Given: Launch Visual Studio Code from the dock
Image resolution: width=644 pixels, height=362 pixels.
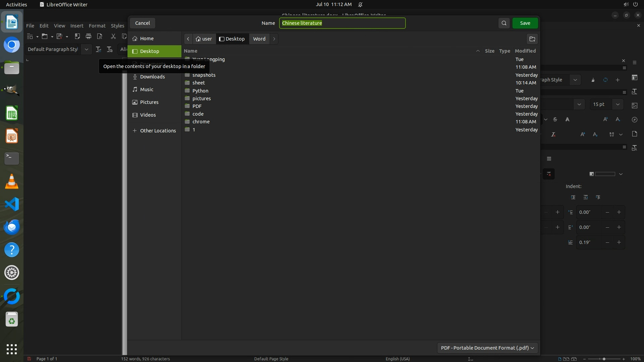Looking at the screenshot, I should pos(12,204).
